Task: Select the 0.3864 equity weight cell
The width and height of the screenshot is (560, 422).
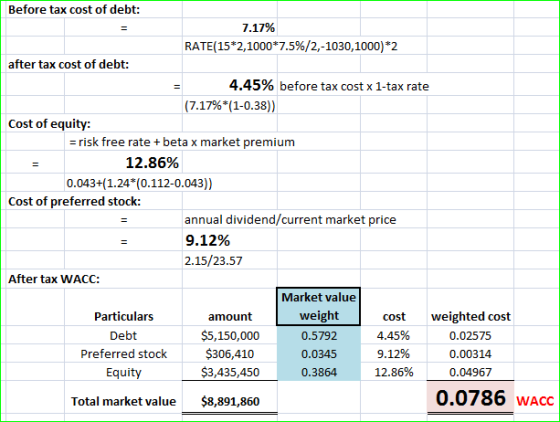Action: 319,372
